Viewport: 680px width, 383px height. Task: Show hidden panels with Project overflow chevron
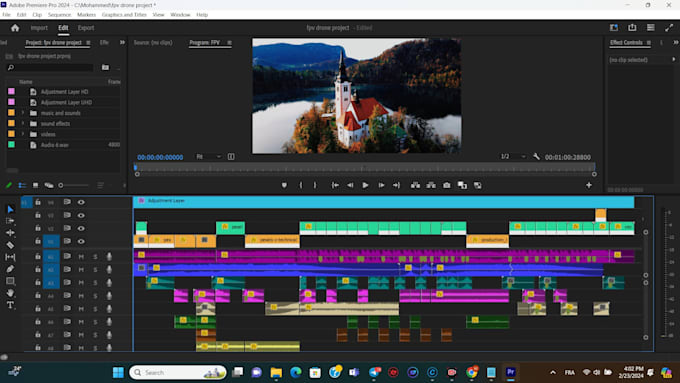(122, 43)
